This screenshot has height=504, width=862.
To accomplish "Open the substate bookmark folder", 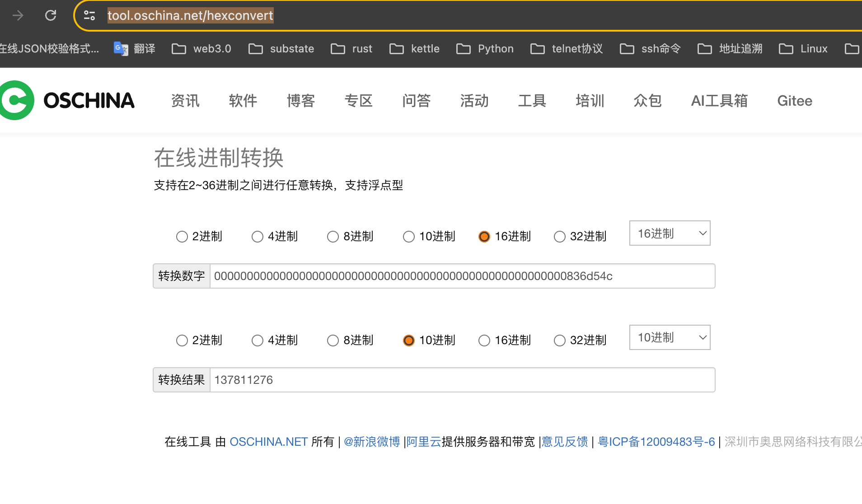I will pos(281,49).
